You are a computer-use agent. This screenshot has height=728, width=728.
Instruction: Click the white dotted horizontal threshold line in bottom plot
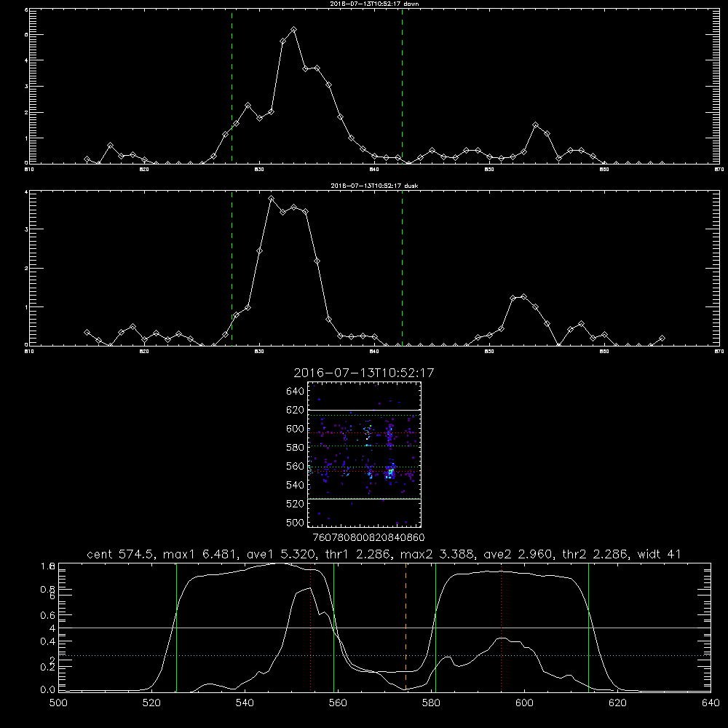point(384,656)
